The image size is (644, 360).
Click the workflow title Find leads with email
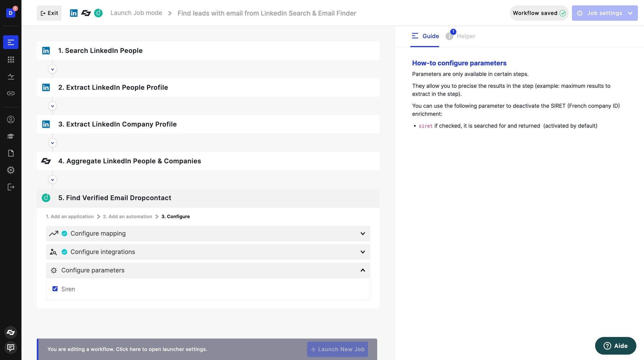coord(267,13)
